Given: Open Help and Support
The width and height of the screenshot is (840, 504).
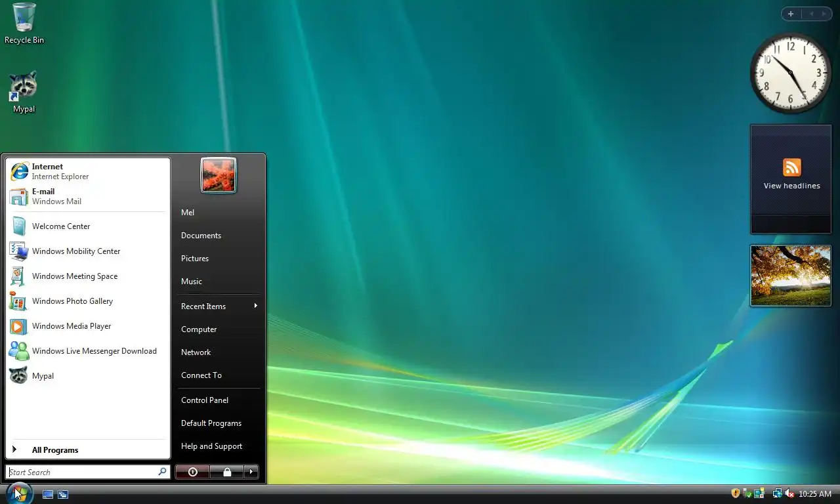Looking at the screenshot, I should point(219,446).
